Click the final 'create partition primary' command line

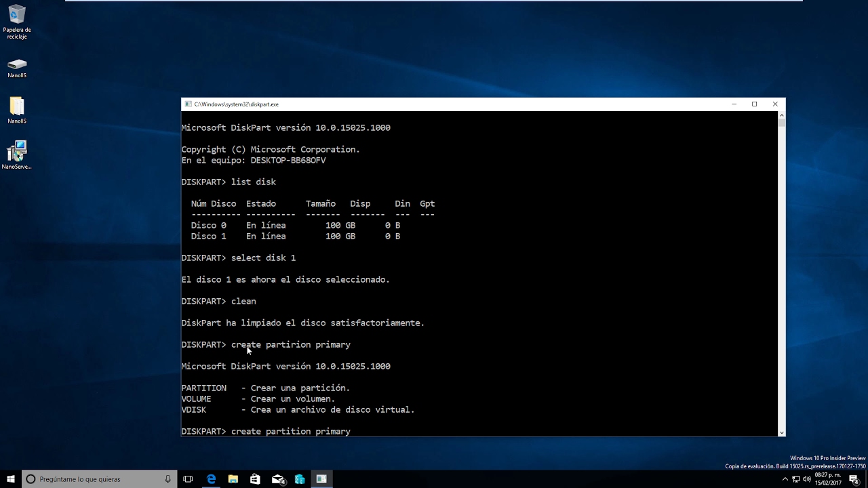(266, 432)
